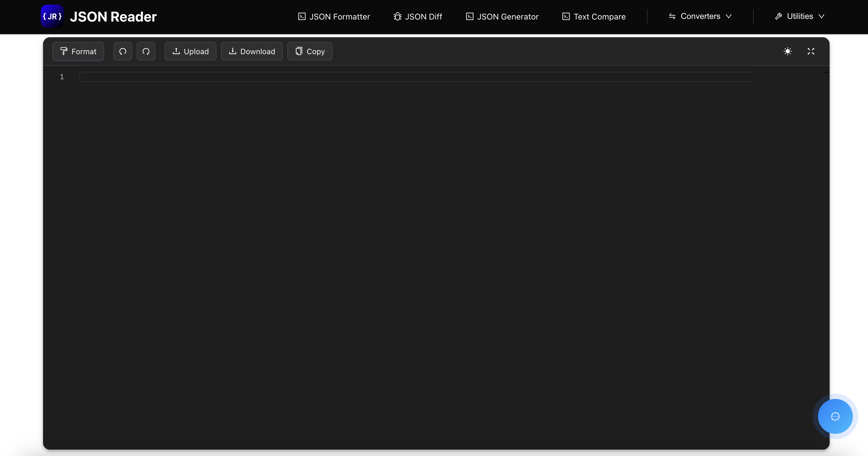Click editor line 1 input area
Screen dimensions: 868x456
click(416, 77)
